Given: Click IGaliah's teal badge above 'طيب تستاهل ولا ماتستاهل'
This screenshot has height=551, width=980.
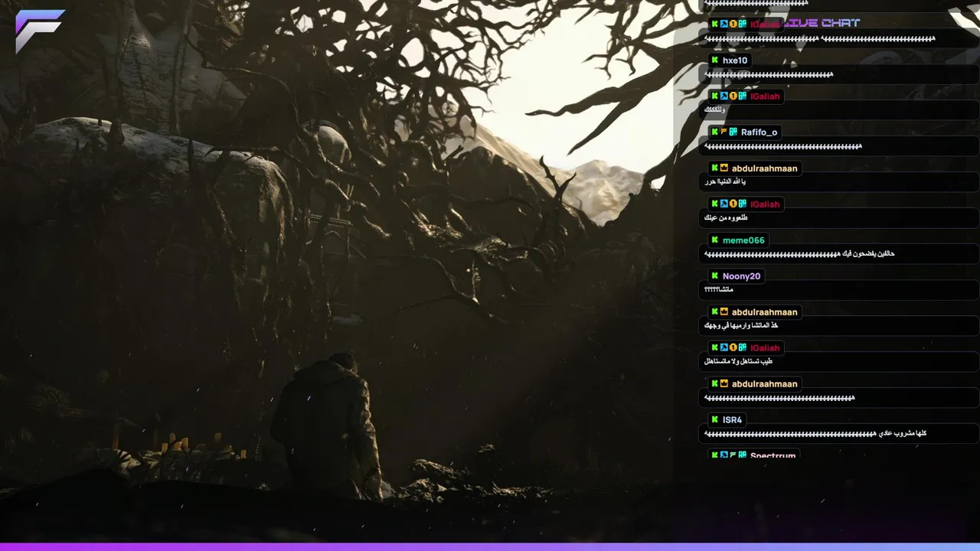Looking at the screenshot, I should [x=743, y=348].
